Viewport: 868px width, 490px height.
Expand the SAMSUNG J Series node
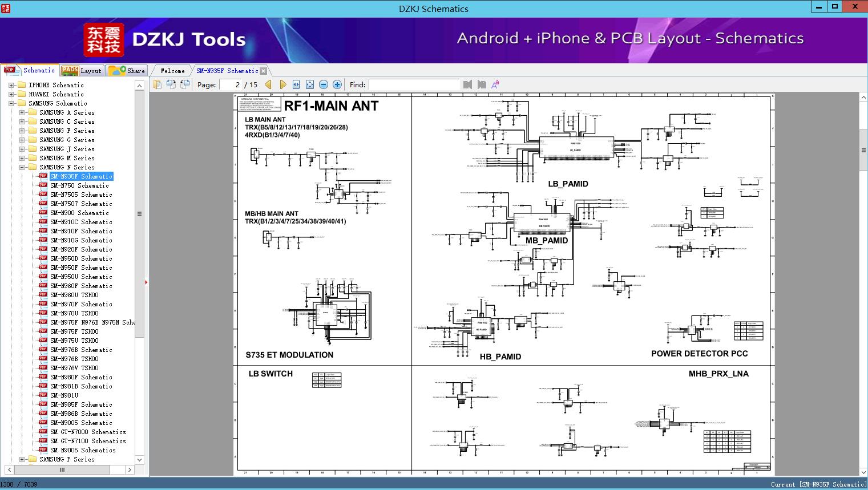[x=22, y=149]
